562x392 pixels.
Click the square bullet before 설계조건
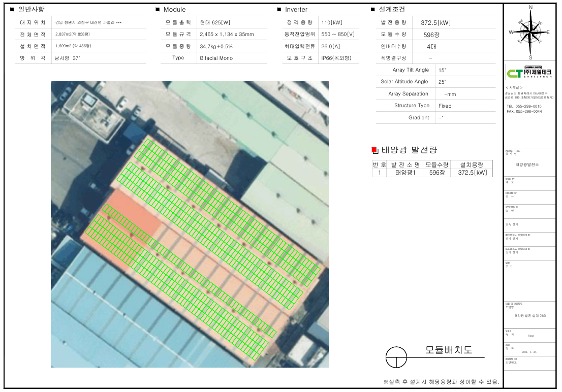pos(373,10)
